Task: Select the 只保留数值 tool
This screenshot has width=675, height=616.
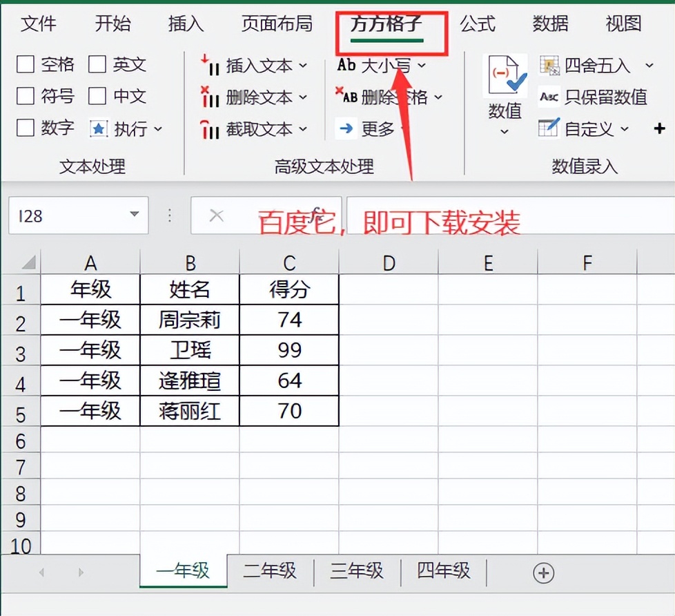Action: tap(598, 98)
